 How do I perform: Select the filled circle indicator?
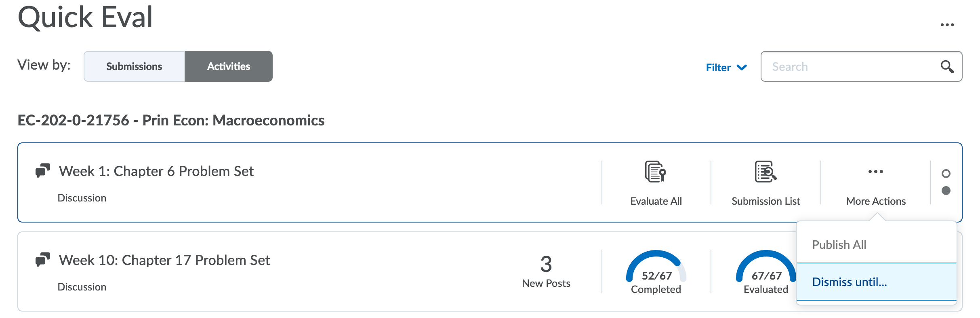tap(946, 191)
